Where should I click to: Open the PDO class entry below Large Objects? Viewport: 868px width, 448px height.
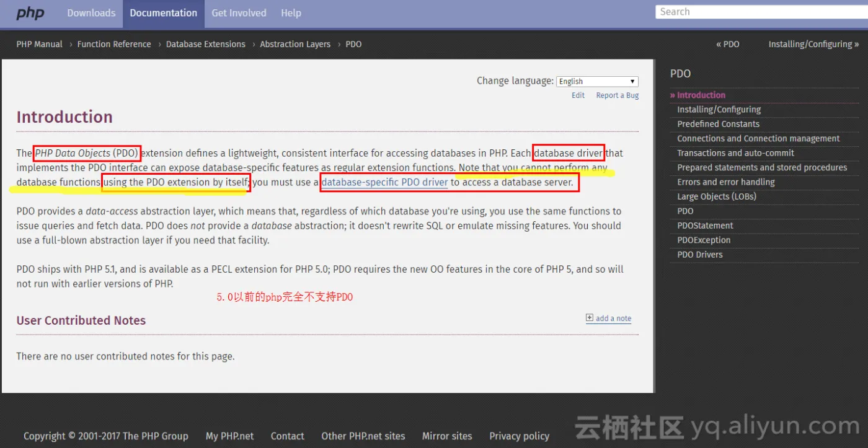(x=686, y=211)
